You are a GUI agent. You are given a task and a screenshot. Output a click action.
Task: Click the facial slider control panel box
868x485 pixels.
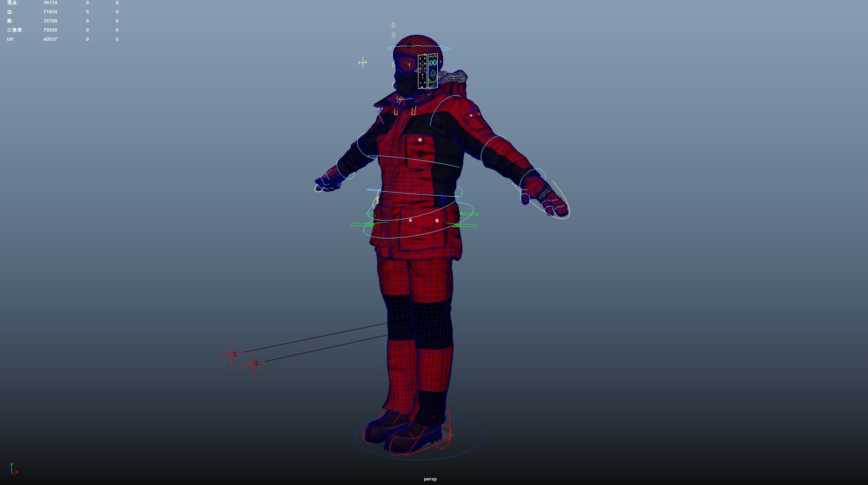tap(422, 71)
